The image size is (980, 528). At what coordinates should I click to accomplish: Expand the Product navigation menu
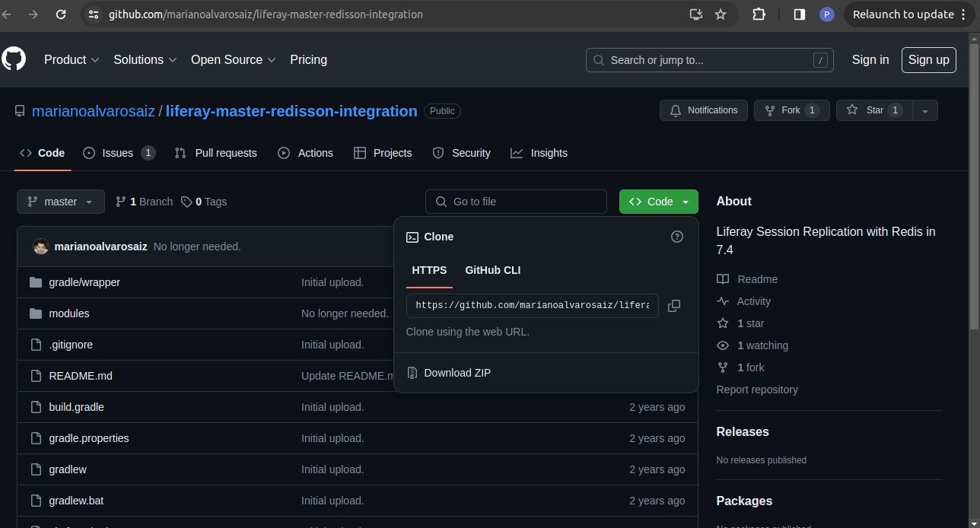pyautogui.click(x=72, y=59)
